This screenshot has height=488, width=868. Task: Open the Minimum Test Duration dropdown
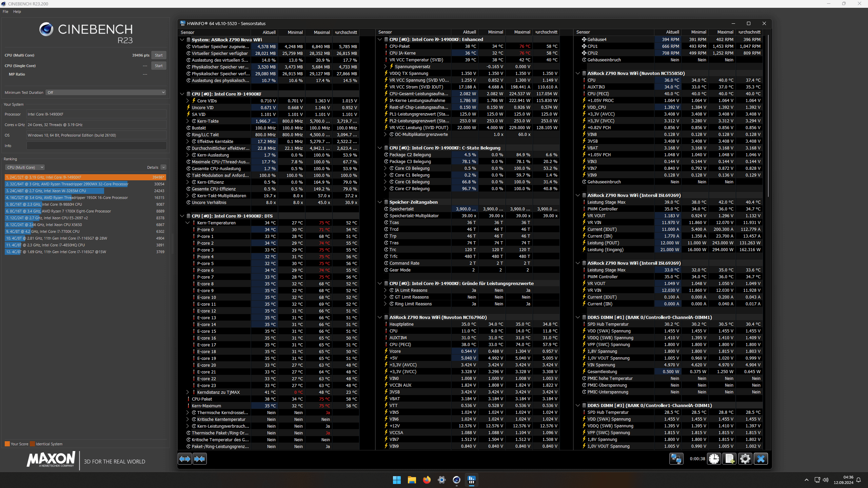pyautogui.click(x=106, y=93)
